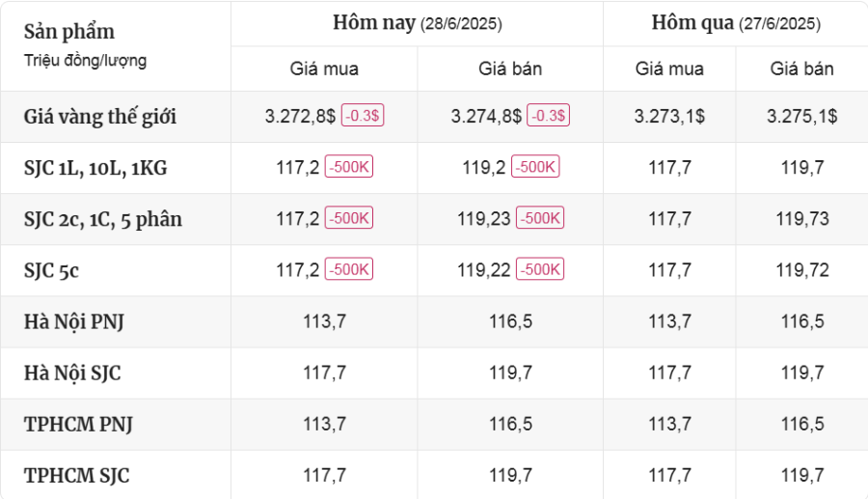Click the SJC 2c, 1C, 5 phân label
Viewport: 868px width, 499px height.
click(103, 219)
